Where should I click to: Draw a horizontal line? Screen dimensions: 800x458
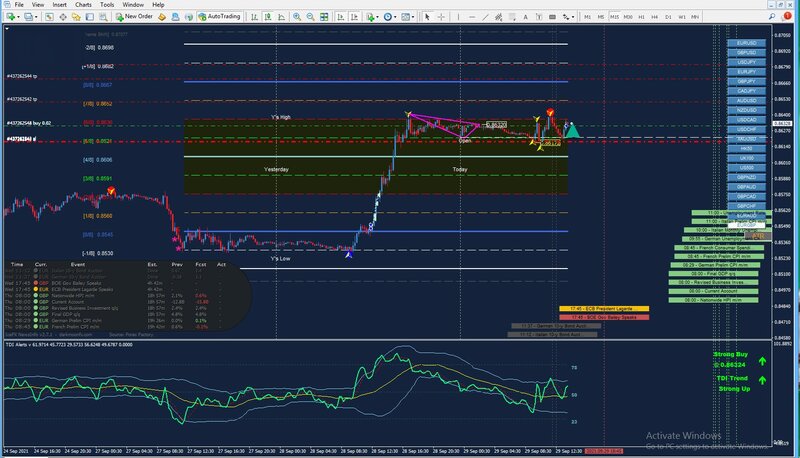click(472, 17)
